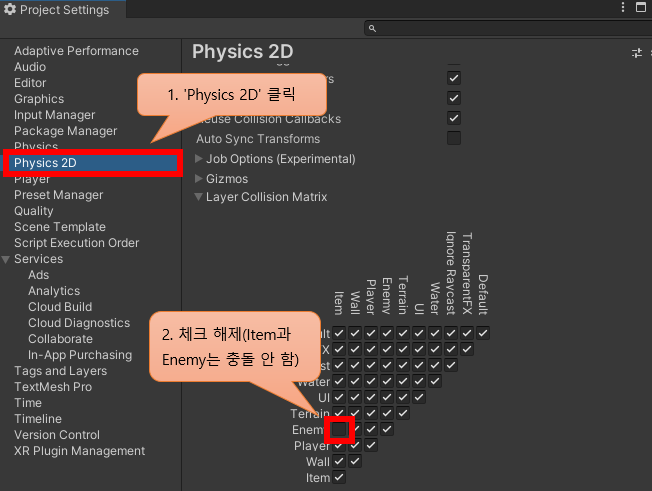This screenshot has height=491, width=652.
Task: Uncheck Default row, TransparentFX column box
Action: (467, 333)
